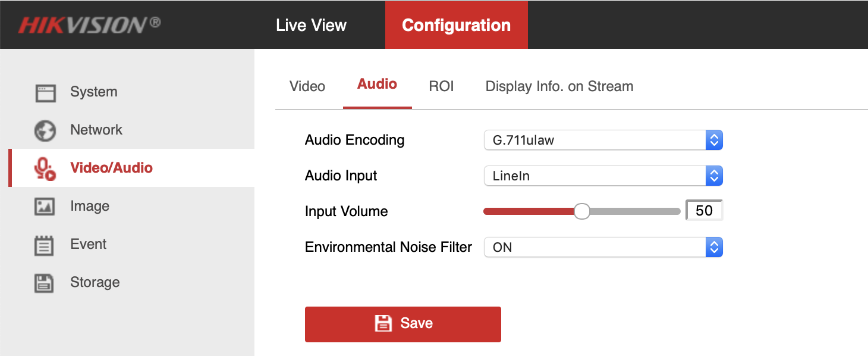Click the System sidebar icon
868x356 pixels.
[x=45, y=92]
